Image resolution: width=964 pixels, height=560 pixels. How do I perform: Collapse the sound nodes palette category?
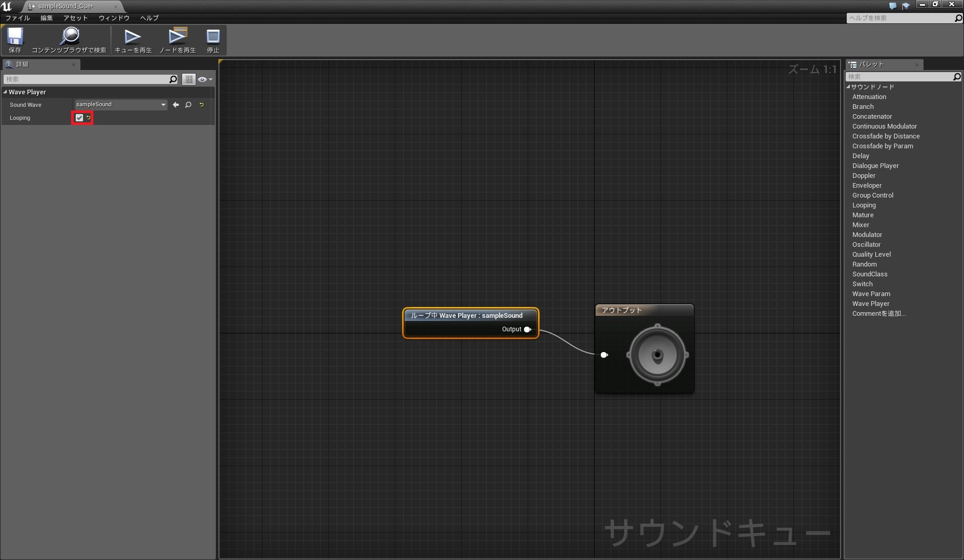pyautogui.click(x=848, y=87)
